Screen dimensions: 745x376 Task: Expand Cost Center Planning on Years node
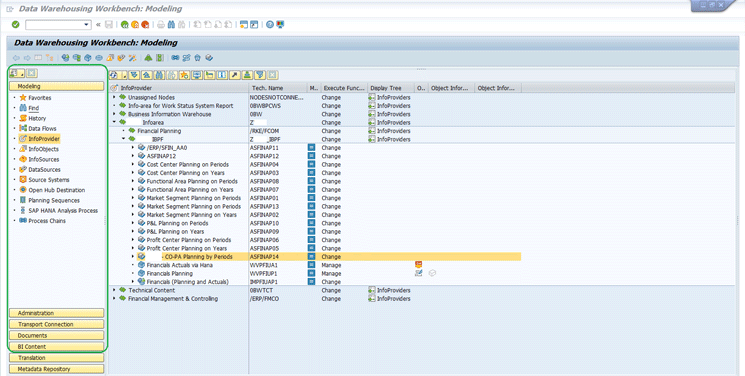coord(133,173)
